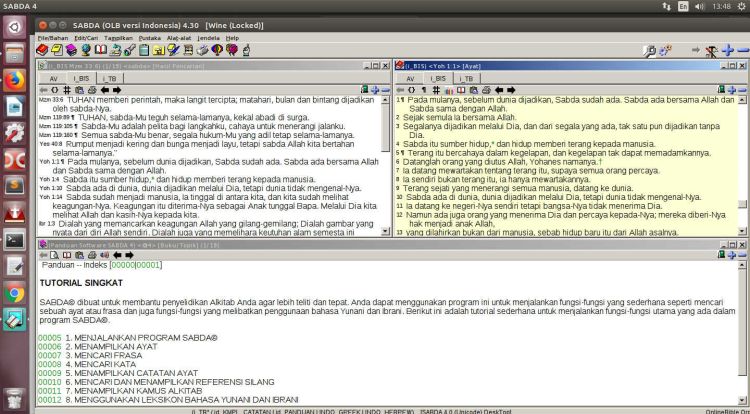750x414 pixels.
Task: Click the wrench magnifier icon at toolbar right
Action: tap(650, 51)
